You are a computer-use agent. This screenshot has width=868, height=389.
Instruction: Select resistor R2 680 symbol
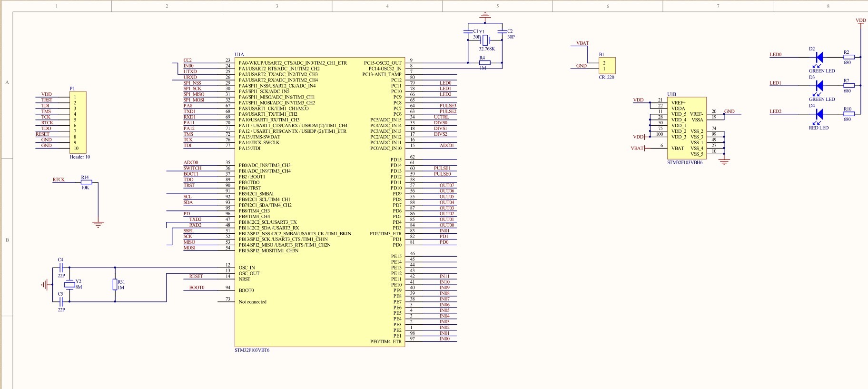click(848, 57)
